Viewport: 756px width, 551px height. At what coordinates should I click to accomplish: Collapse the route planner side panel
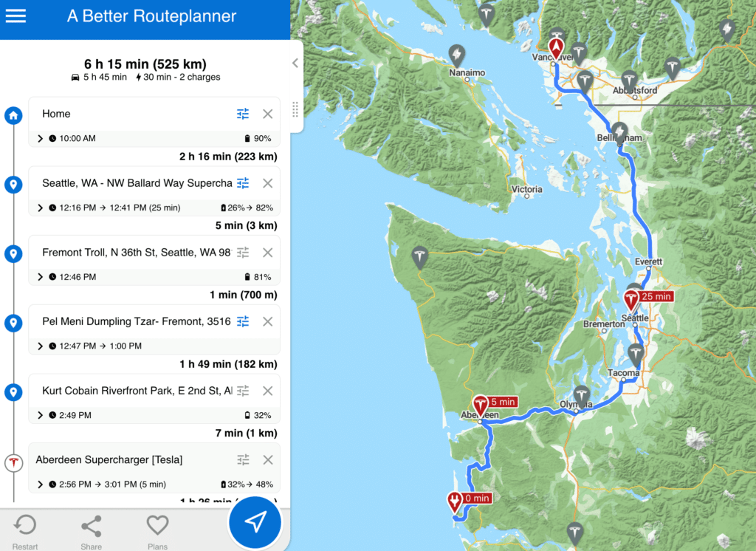tap(295, 64)
